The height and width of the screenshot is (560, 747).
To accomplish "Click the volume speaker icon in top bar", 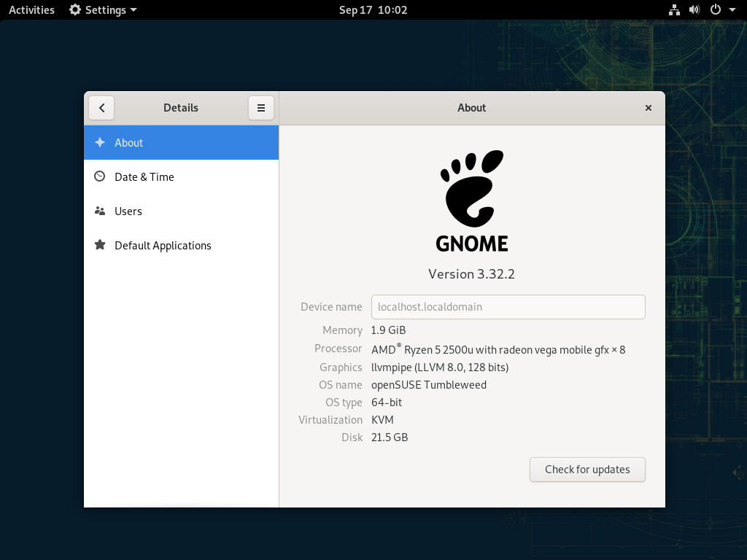I will pyautogui.click(x=694, y=9).
